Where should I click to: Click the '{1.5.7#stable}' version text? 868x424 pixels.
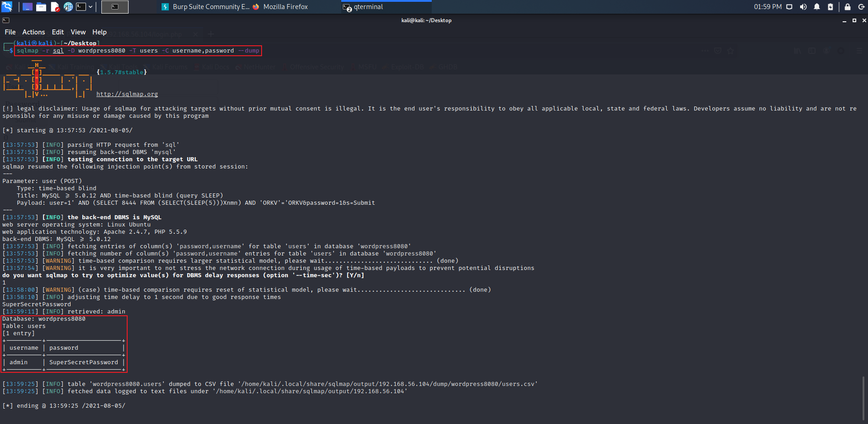[x=122, y=72]
